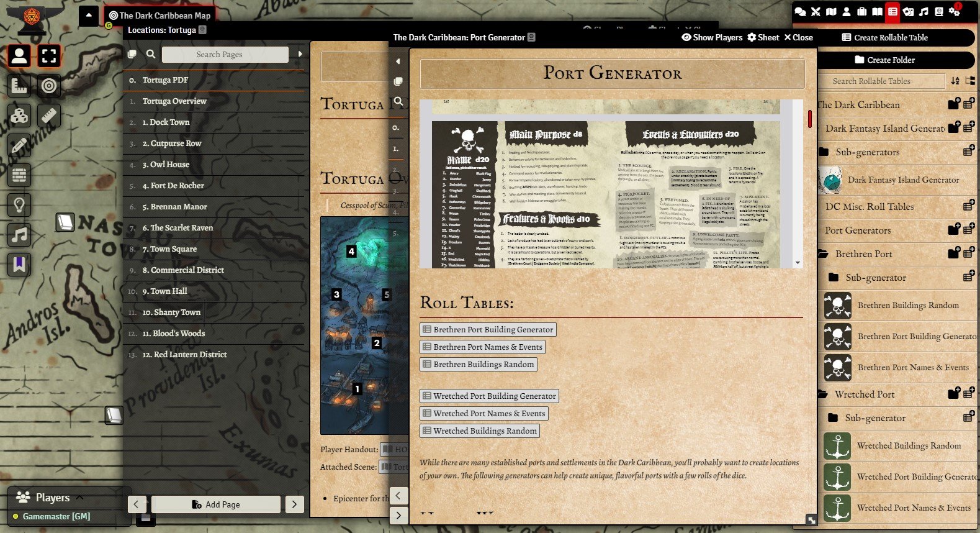Screen dimensions: 980x533
Task: Select the Tile Controls cubes icon
Action: click(19, 116)
